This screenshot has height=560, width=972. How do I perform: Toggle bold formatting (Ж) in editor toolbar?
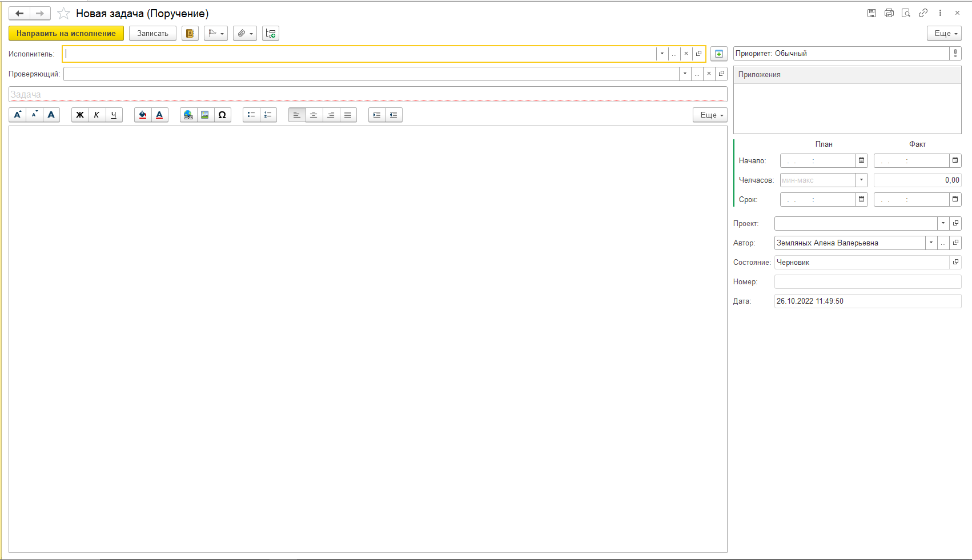[80, 115]
